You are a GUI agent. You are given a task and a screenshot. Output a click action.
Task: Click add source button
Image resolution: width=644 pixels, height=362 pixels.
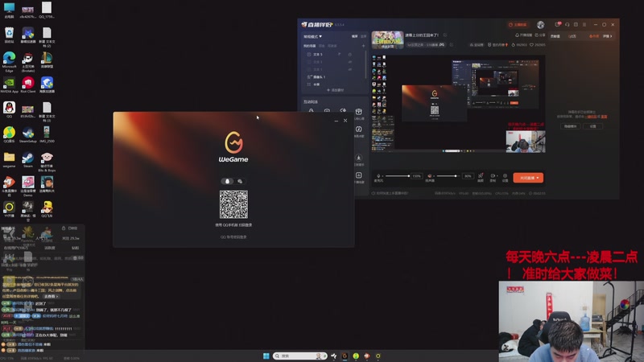[335, 90]
